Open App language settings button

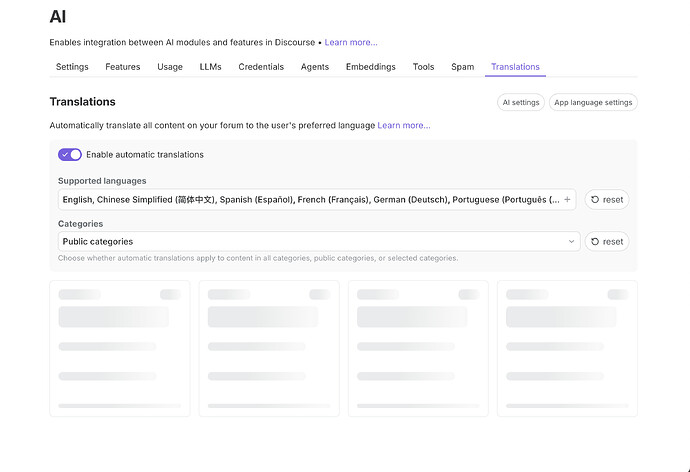pyautogui.click(x=593, y=102)
